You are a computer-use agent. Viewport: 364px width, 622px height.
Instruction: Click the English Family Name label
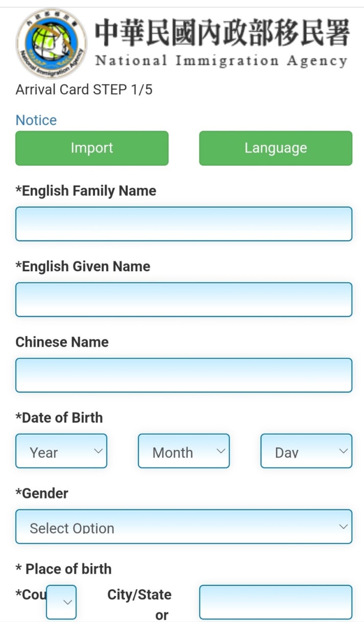coord(86,191)
